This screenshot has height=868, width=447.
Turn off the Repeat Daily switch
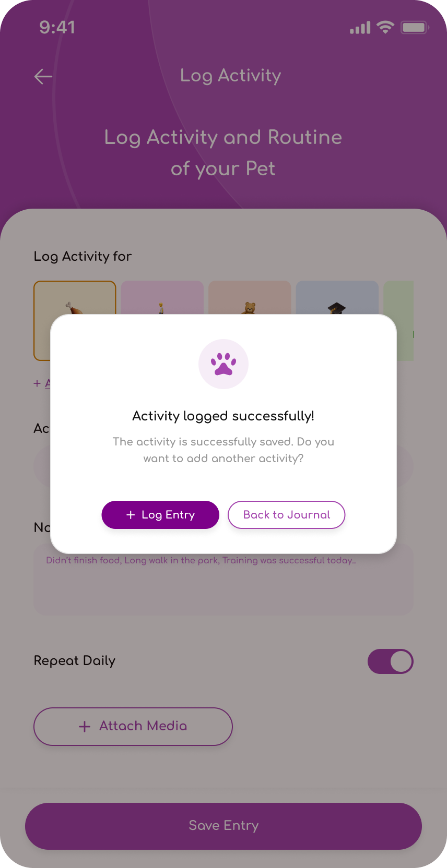pos(391,661)
